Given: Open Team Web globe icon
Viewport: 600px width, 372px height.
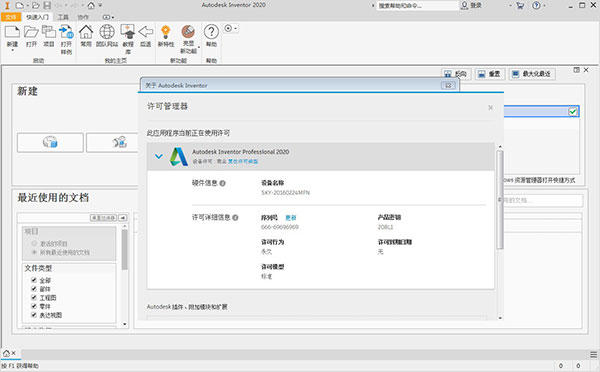Looking at the screenshot, I should tap(107, 32).
